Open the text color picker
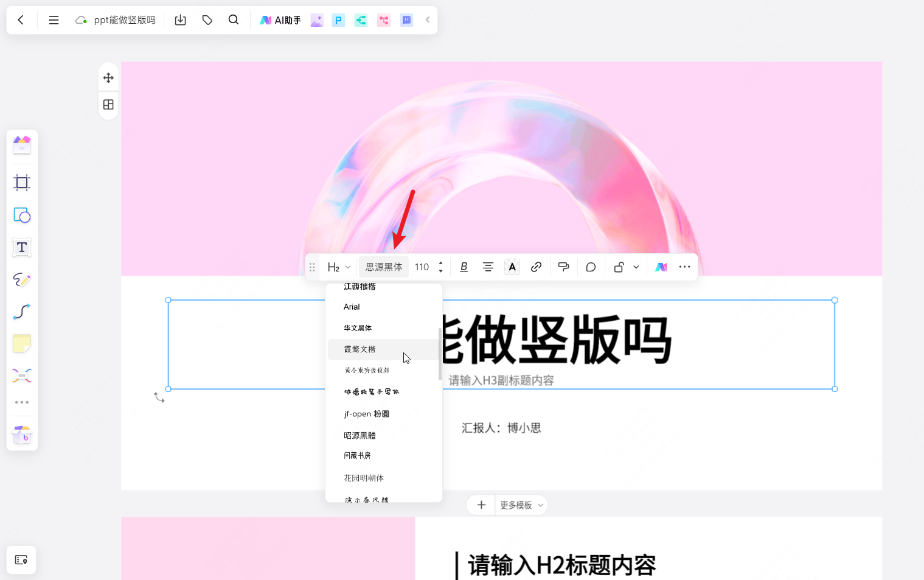The image size is (924, 580). click(512, 267)
